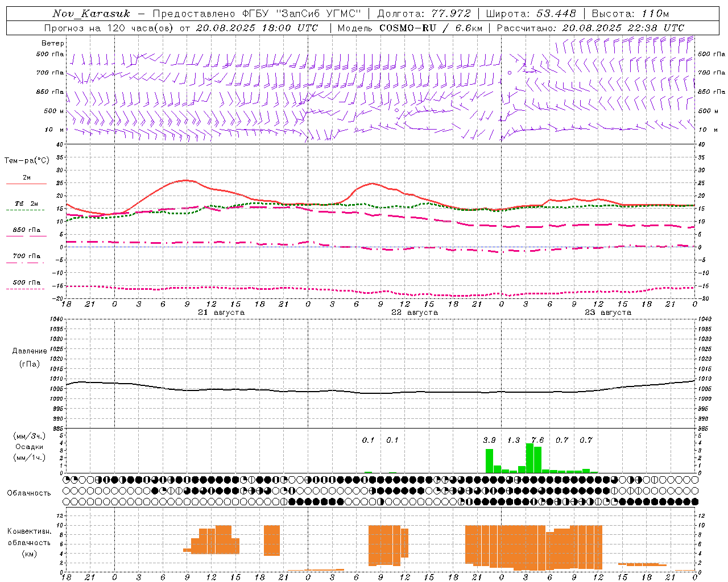Select the (мм/1ч.) precipitation unit label
The width and height of the screenshot is (728, 582).
click(x=30, y=458)
